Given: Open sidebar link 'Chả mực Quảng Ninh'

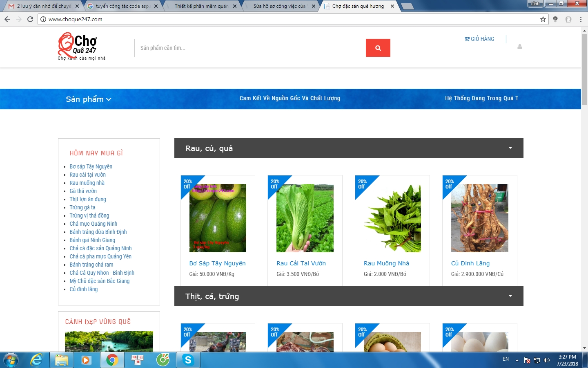Looking at the screenshot, I should coord(93,224).
